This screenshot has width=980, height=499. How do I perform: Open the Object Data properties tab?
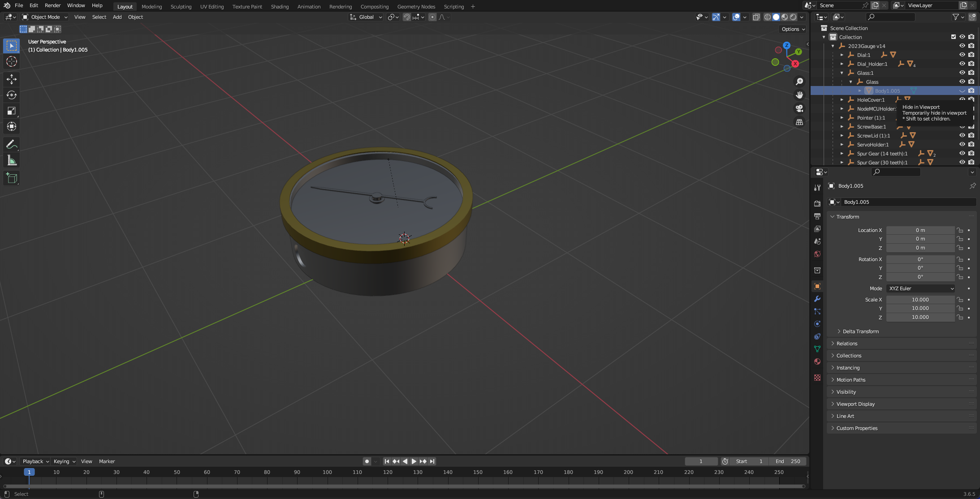click(x=817, y=349)
